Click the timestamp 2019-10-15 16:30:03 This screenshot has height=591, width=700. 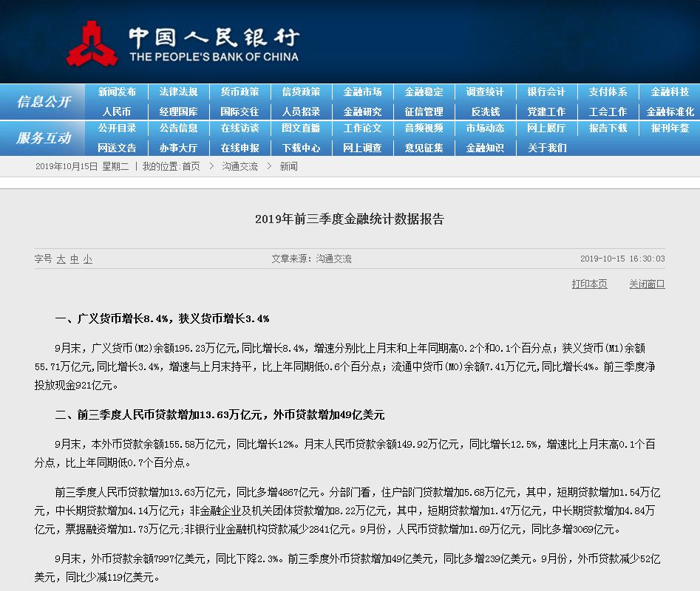pyautogui.click(x=622, y=259)
